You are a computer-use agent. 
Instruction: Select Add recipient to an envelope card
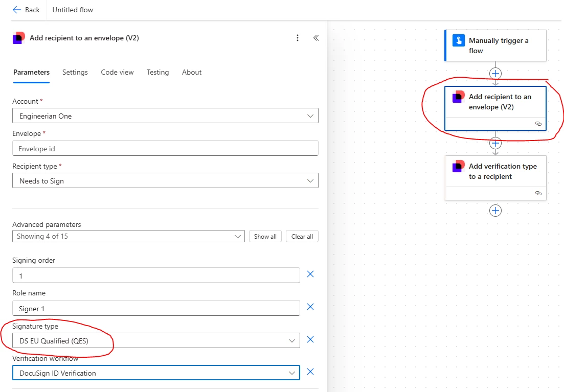pos(495,108)
